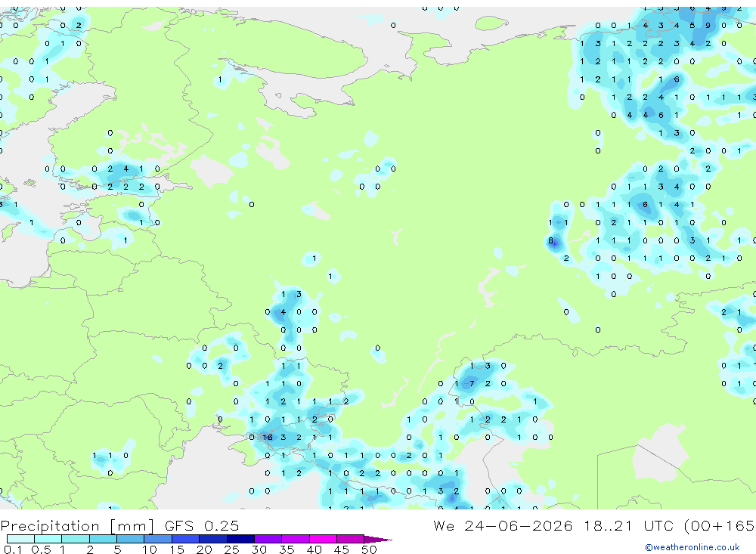This screenshot has height=554, width=756.
Task: Pick the 40–45 mm magenta legend swatch
Action: coord(323,539)
